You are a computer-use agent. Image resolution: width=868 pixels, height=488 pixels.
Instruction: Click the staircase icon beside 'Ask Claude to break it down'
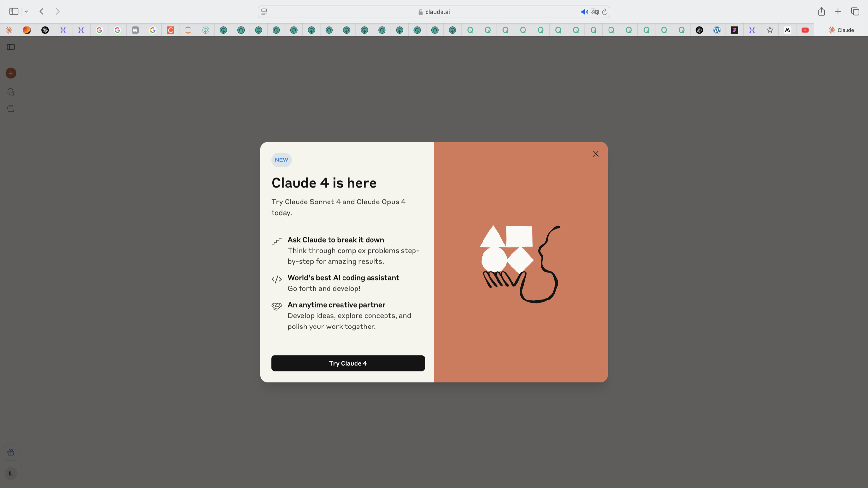click(x=277, y=241)
